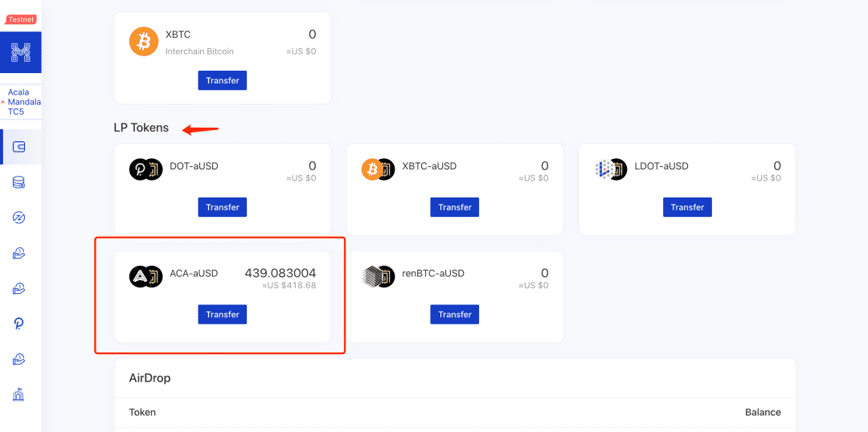Viewport: 868px width, 432px height.
Task: Click Transfer on the LDOT-aUSD card
Action: (687, 207)
